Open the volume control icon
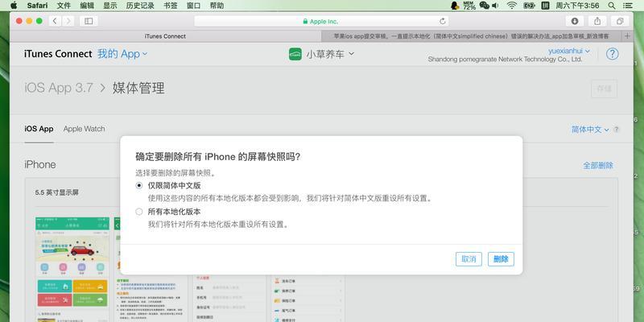 (x=495, y=6)
